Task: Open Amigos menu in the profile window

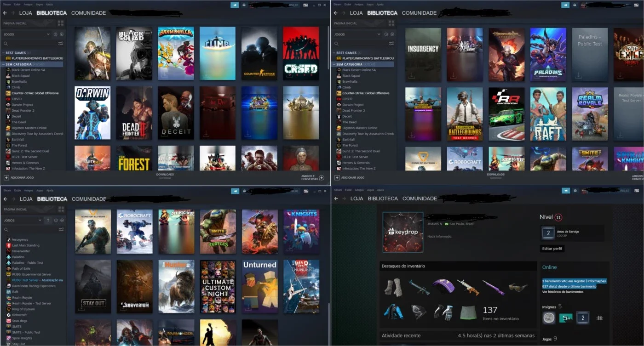Action: coord(359,190)
